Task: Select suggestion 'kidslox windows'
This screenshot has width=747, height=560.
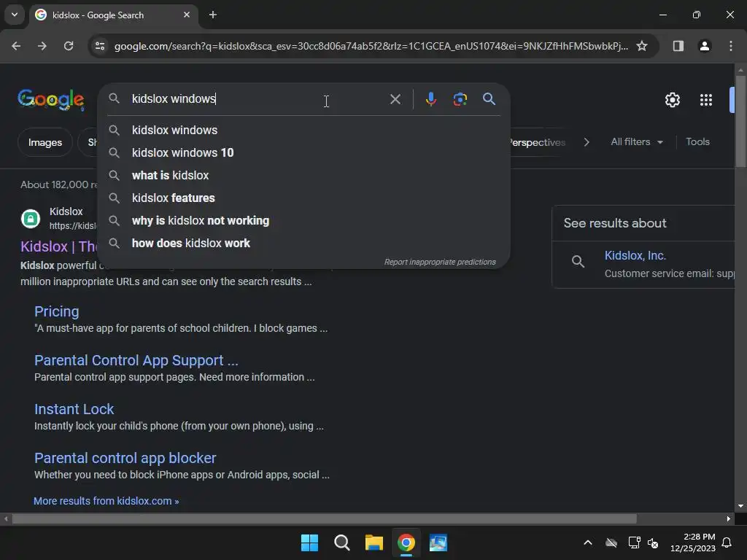Action: [303, 130]
